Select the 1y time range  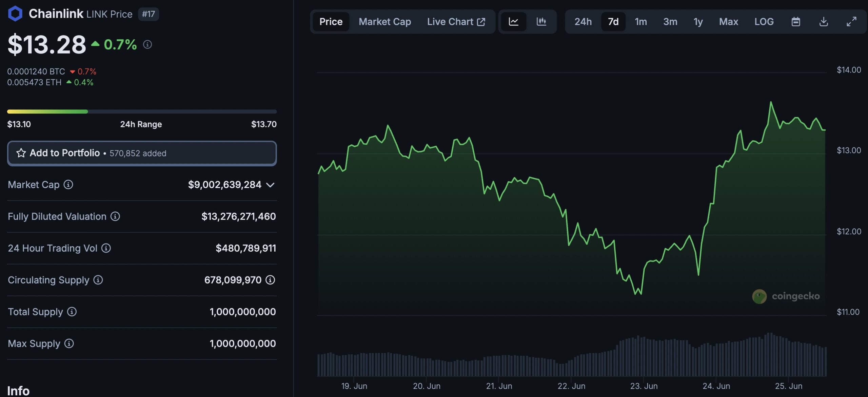(x=698, y=22)
